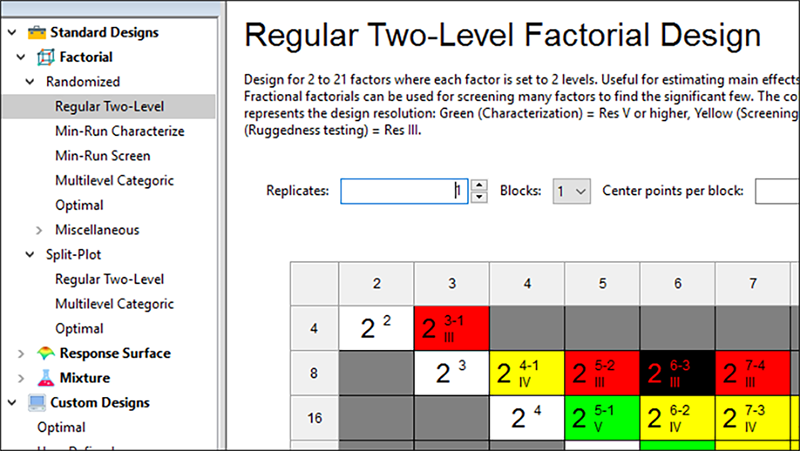Decrease Replicates with the down arrow
Viewport: 800px width, 451px height.
tap(479, 196)
